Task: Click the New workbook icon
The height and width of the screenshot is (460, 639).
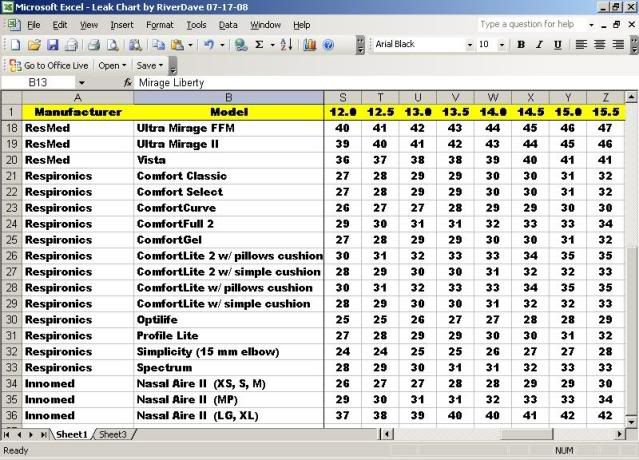Action: 14,45
